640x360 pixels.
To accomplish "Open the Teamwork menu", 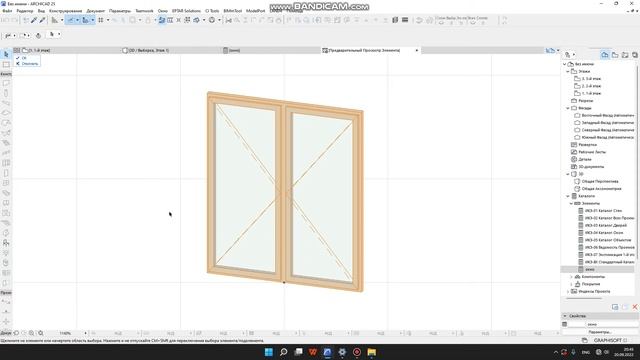I will (x=144, y=11).
